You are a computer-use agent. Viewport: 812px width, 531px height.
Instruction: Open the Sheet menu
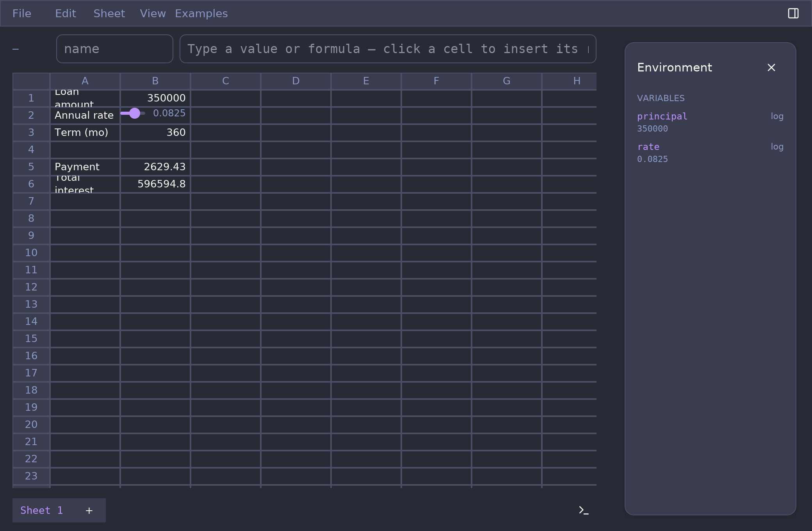pyautogui.click(x=109, y=13)
